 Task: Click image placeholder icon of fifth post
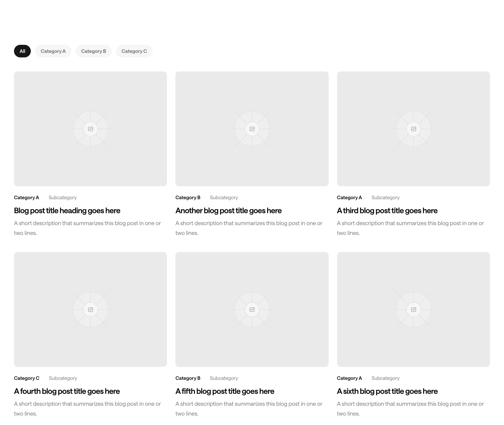(252, 310)
